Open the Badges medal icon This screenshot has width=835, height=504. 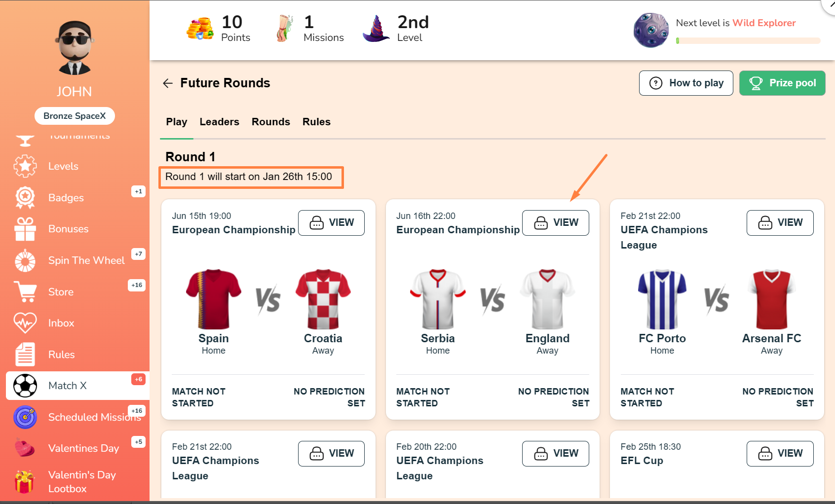tap(25, 198)
